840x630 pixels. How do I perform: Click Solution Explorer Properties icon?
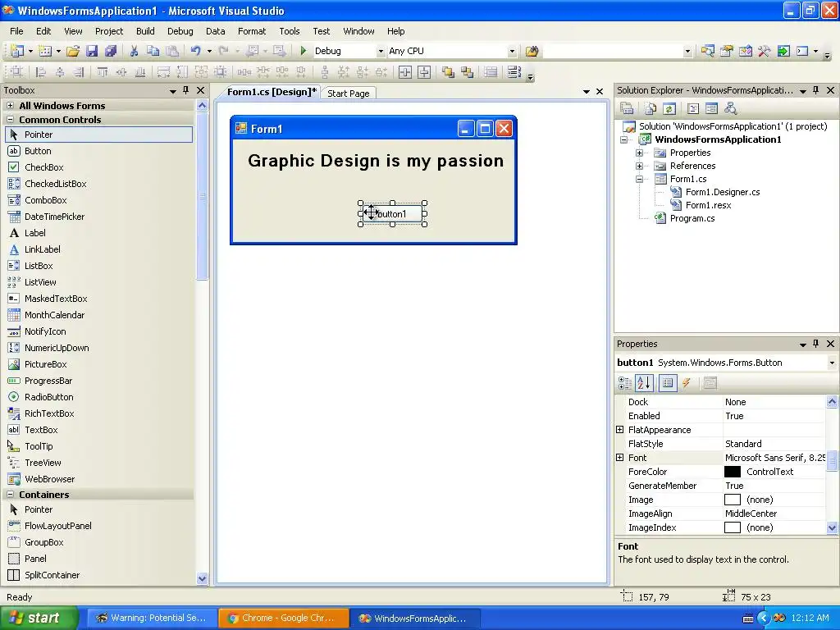(x=627, y=109)
